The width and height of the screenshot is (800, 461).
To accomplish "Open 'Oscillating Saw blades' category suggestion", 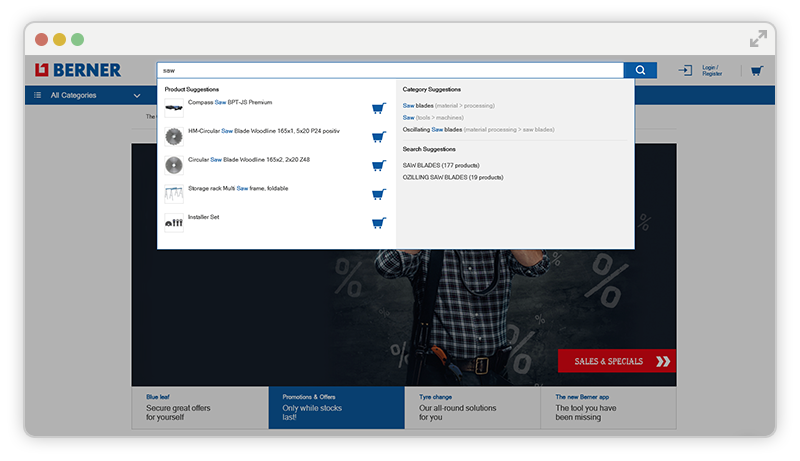I will point(478,130).
